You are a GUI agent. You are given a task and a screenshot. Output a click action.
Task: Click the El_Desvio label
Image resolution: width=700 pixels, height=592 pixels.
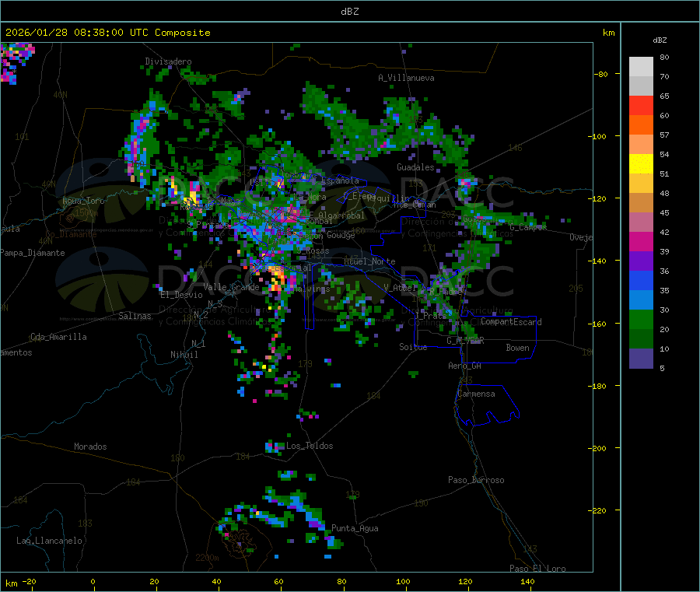[x=182, y=295]
